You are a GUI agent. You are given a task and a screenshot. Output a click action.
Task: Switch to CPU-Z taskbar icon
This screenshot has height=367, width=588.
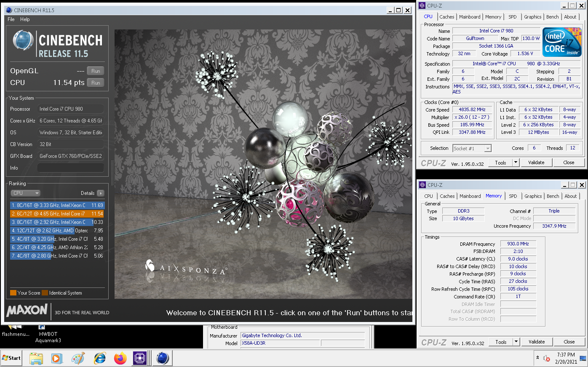(x=139, y=358)
